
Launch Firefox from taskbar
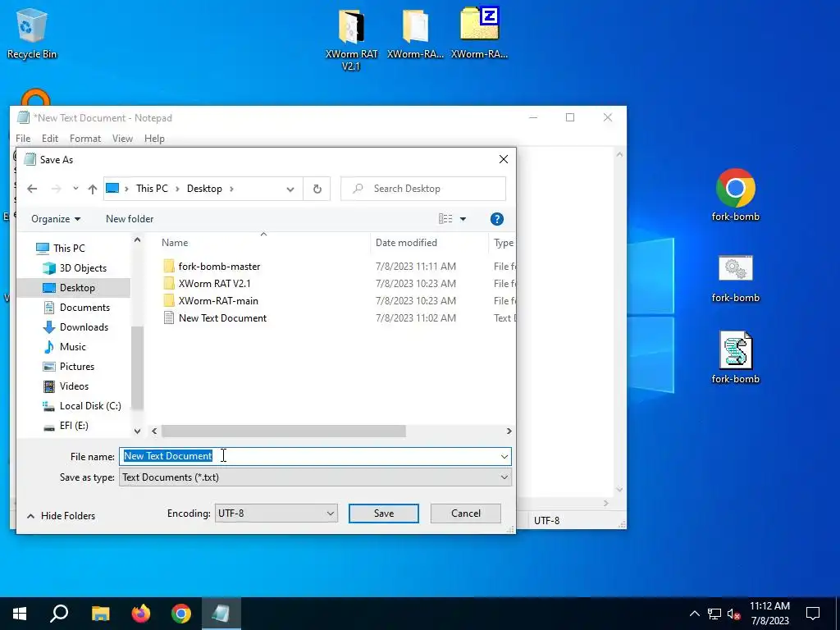point(141,614)
